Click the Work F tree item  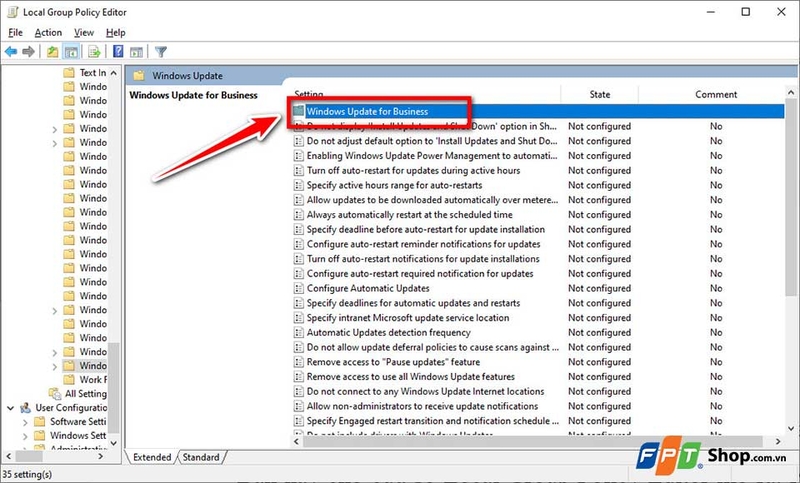[93, 379]
